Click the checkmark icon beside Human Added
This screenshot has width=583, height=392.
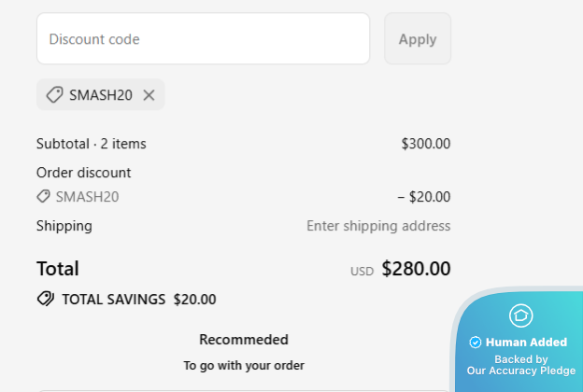[x=476, y=343]
